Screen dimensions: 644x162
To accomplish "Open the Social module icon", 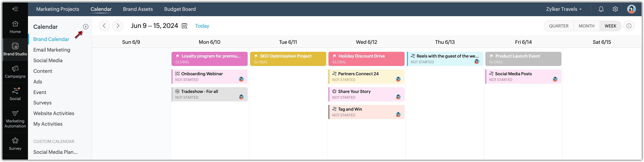I will [15, 94].
